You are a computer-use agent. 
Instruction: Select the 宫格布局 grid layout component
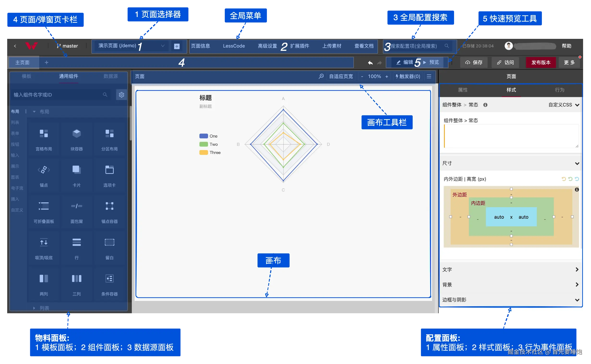tap(44, 139)
